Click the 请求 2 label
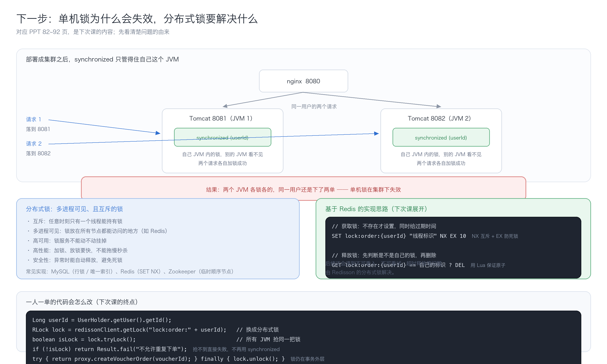 pyautogui.click(x=34, y=144)
